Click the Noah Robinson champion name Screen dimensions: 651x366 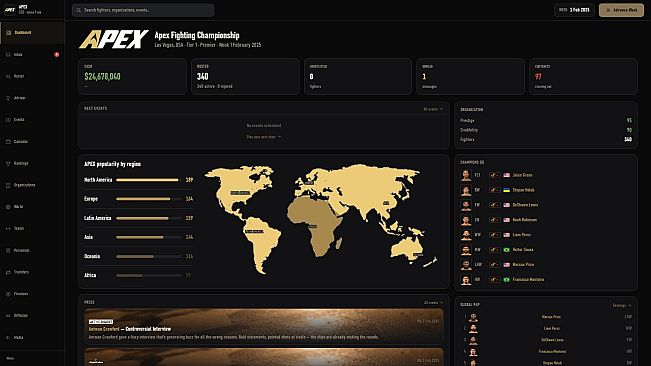(x=524, y=220)
